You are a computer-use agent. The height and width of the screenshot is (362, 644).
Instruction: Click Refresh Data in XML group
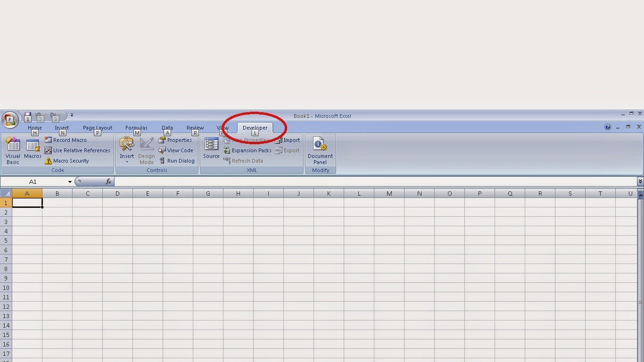click(x=243, y=161)
